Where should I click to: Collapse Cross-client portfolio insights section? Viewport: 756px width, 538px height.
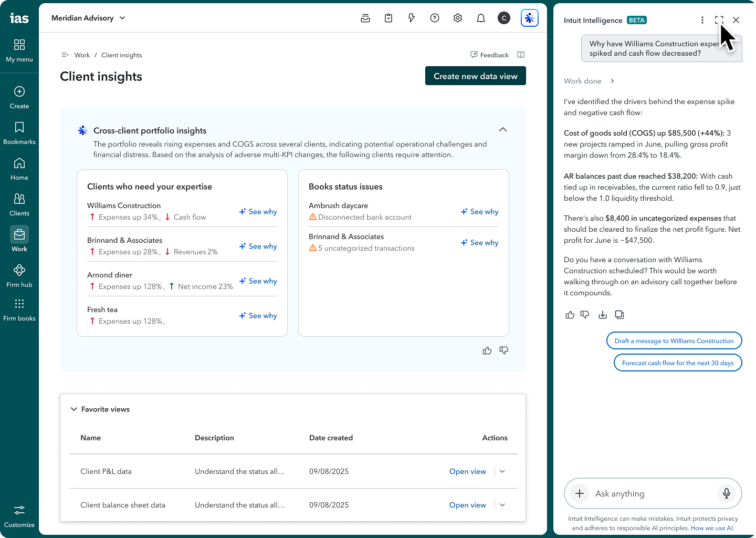503,129
